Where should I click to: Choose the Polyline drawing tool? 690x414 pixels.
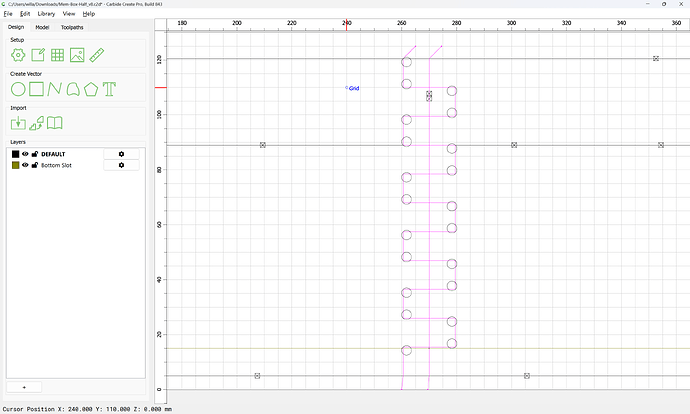coord(55,89)
